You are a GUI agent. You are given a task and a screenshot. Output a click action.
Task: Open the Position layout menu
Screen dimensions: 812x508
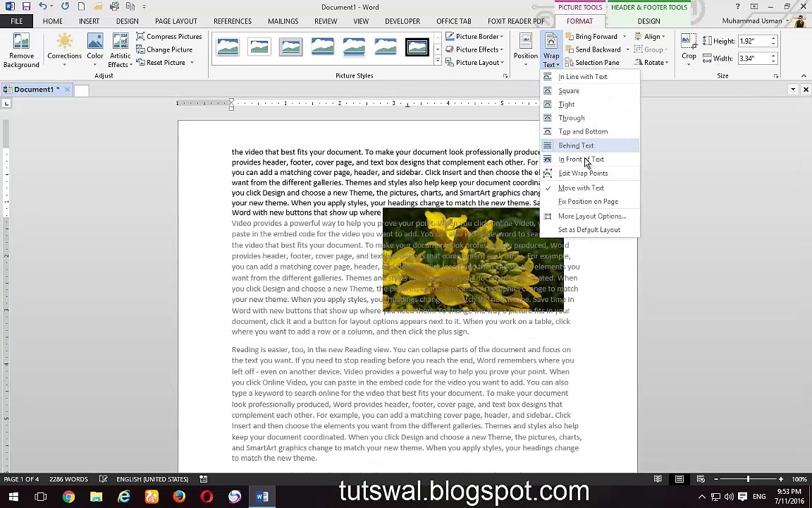[x=526, y=50]
